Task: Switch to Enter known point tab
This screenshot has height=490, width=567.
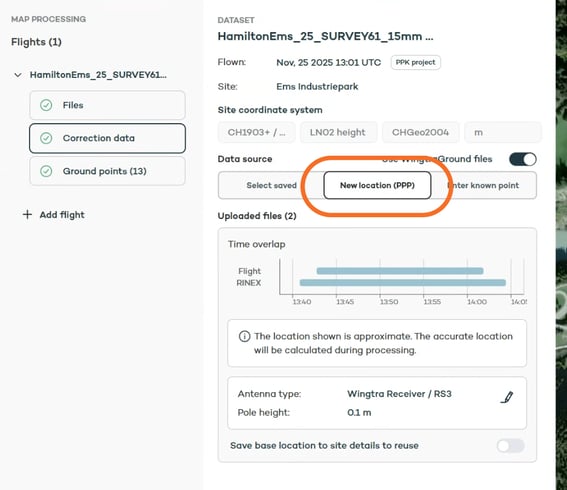Action: [483, 185]
